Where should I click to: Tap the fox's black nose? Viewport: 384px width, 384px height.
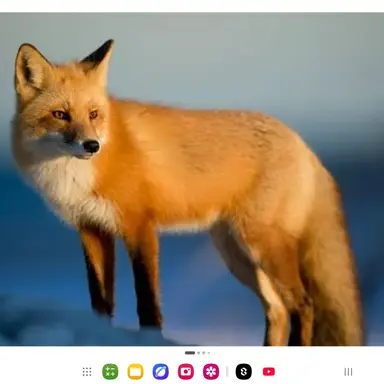coord(91,146)
